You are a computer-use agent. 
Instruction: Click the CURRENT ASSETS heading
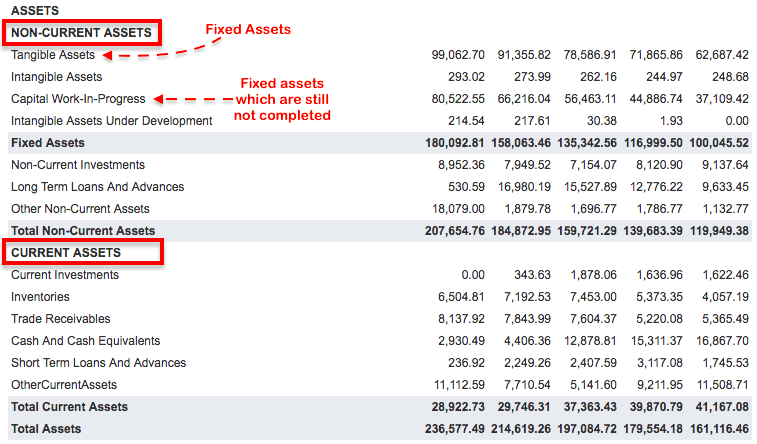(66, 253)
